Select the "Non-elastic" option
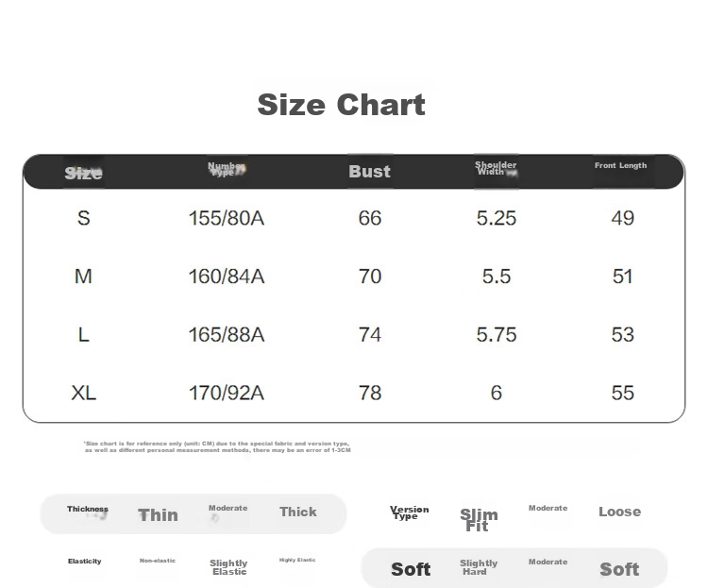The height and width of the screenshot is (588, 708). 157,561
